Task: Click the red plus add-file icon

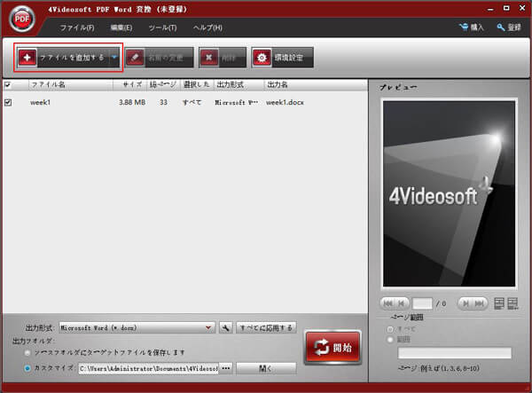Action: 27,58
